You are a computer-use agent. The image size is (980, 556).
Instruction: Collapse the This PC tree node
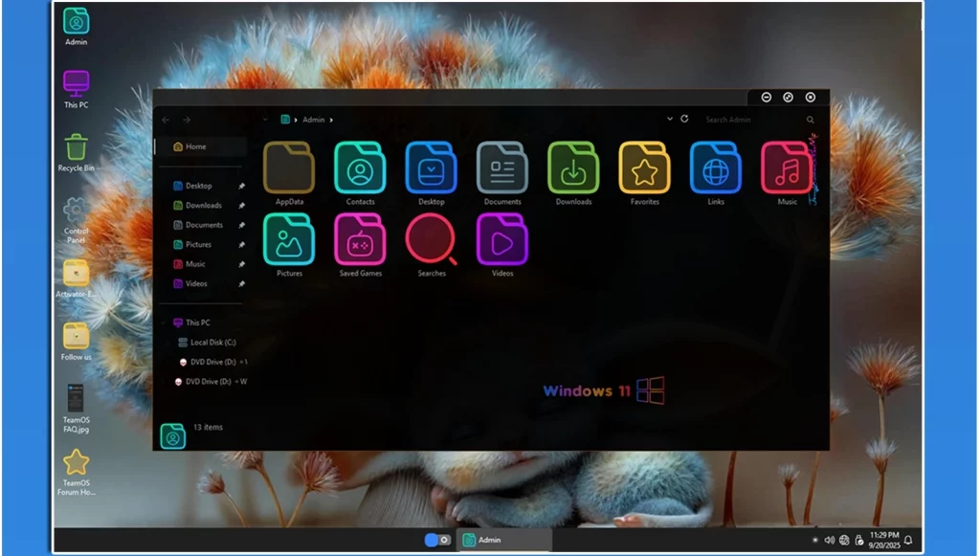165,323
